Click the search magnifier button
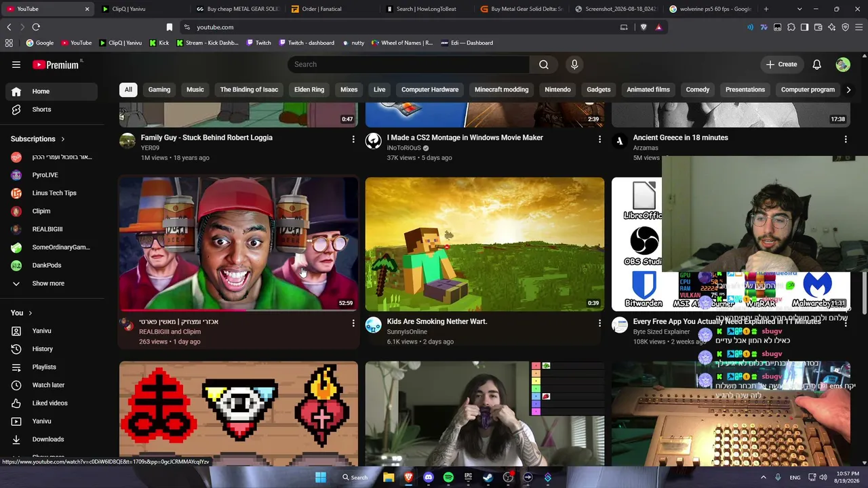This screenshot has width=868, height=488. click(544, 64)
